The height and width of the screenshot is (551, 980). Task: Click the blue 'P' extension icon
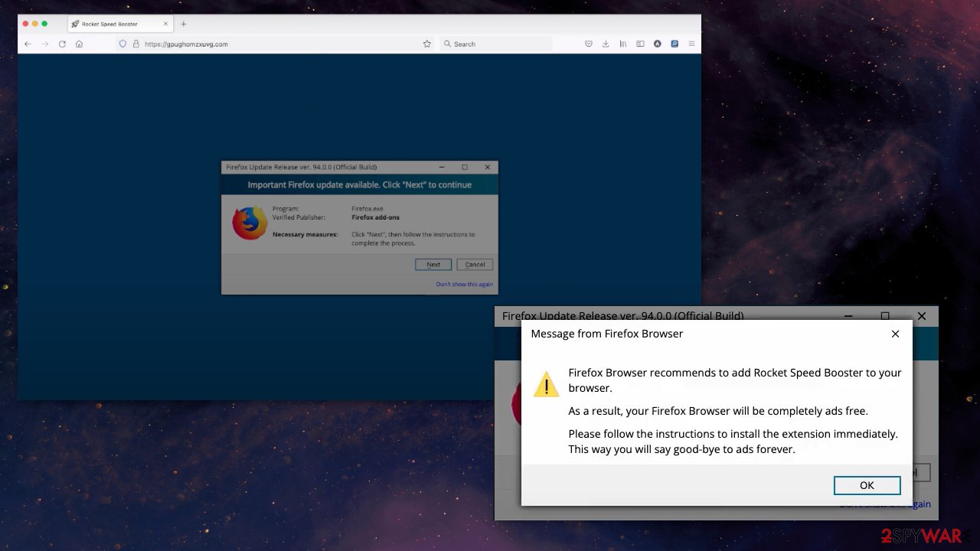[675, 44]
